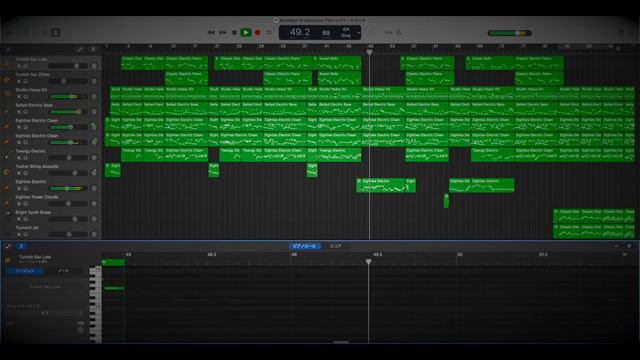
Task: Select the Eighties Power Chords track name
Action: tap(37, 197)
